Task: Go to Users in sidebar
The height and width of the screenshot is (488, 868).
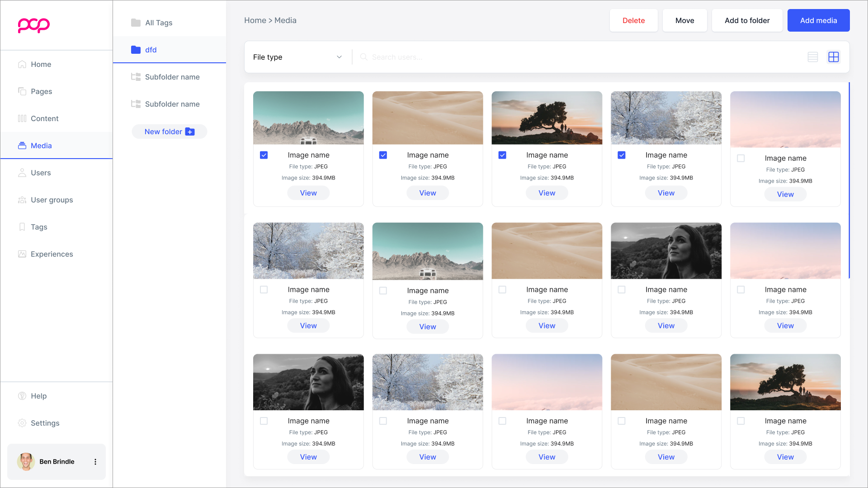Action: coord(41,173)
